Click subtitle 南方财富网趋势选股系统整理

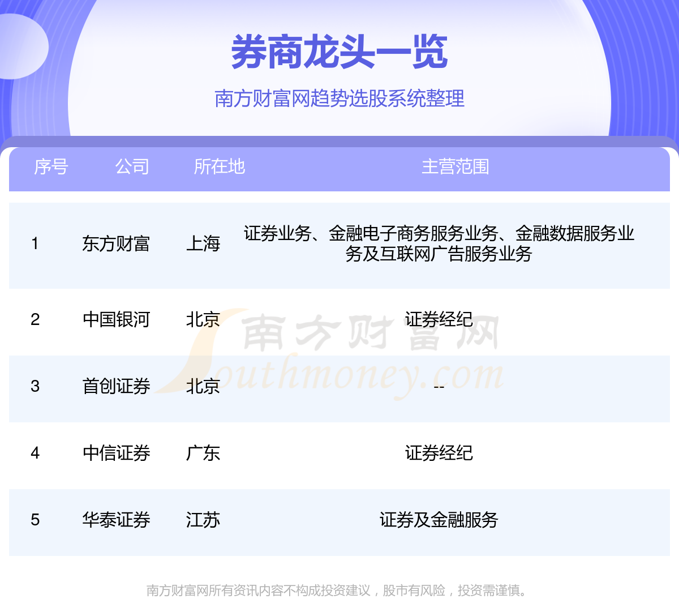339,99
